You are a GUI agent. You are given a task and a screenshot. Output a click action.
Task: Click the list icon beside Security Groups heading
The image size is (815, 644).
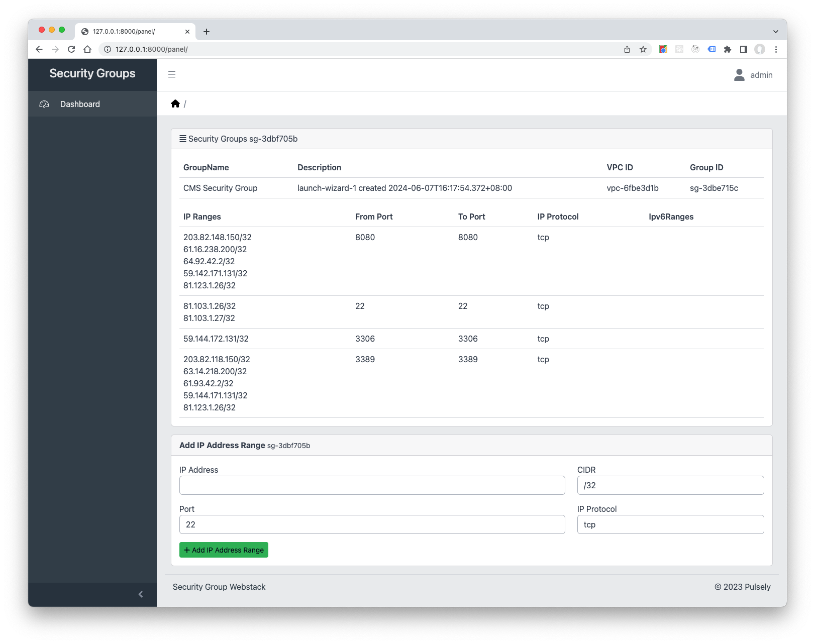183,139
